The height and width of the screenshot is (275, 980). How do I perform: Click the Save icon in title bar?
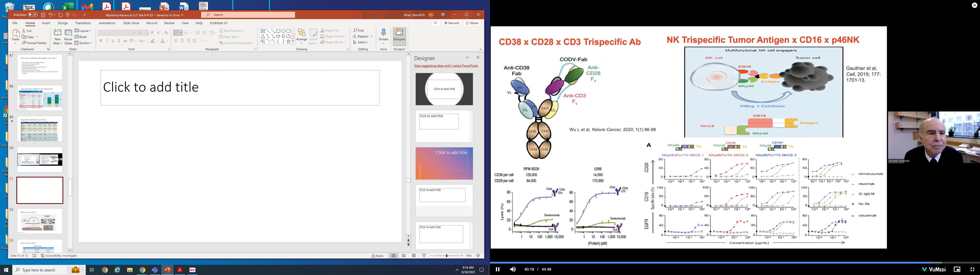[43, 15]
